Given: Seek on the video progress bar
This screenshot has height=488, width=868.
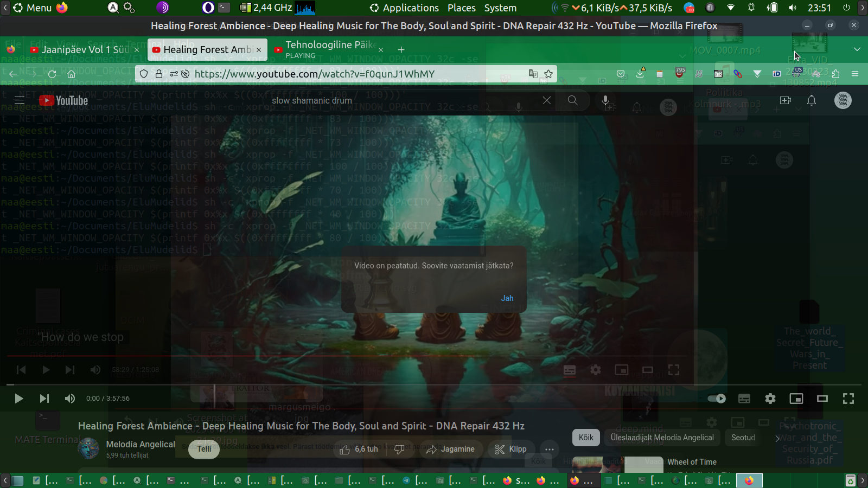Looking at the screenshot, I should click(x=434, y=385).
